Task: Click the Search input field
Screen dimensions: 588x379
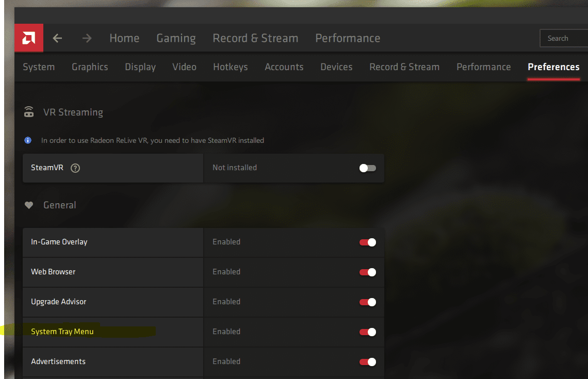Action: click(564, 38)
